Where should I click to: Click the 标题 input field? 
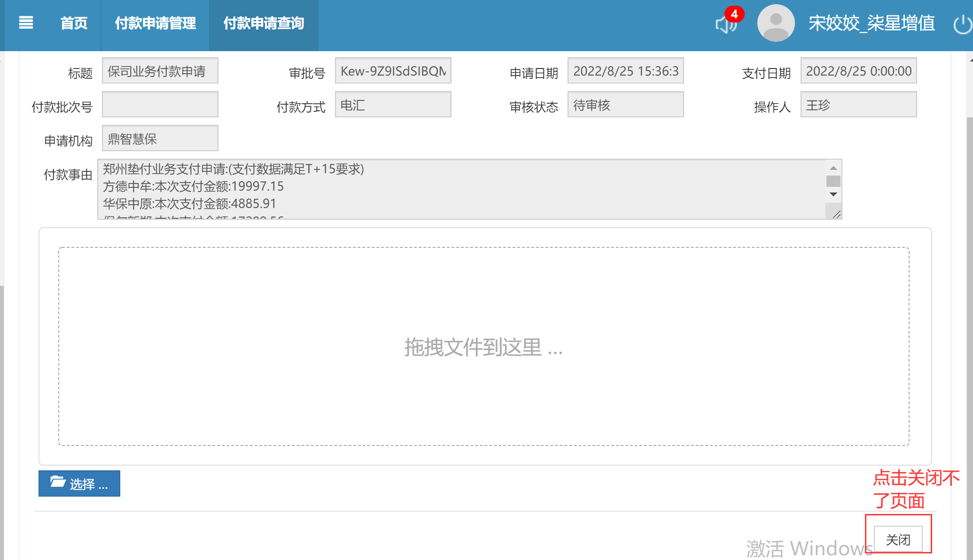[160, 71]
